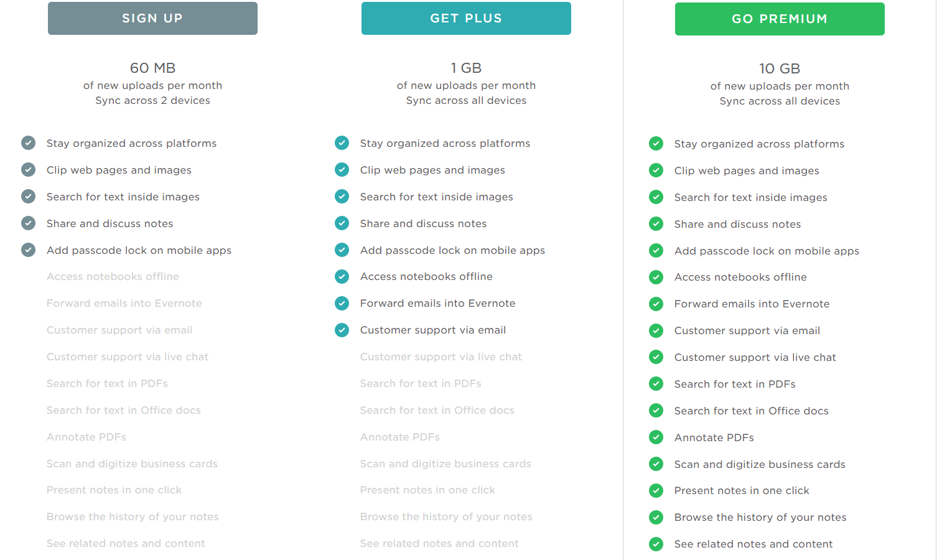Click See related notes and content checkmark under Premium

click(x=656, y=544)
